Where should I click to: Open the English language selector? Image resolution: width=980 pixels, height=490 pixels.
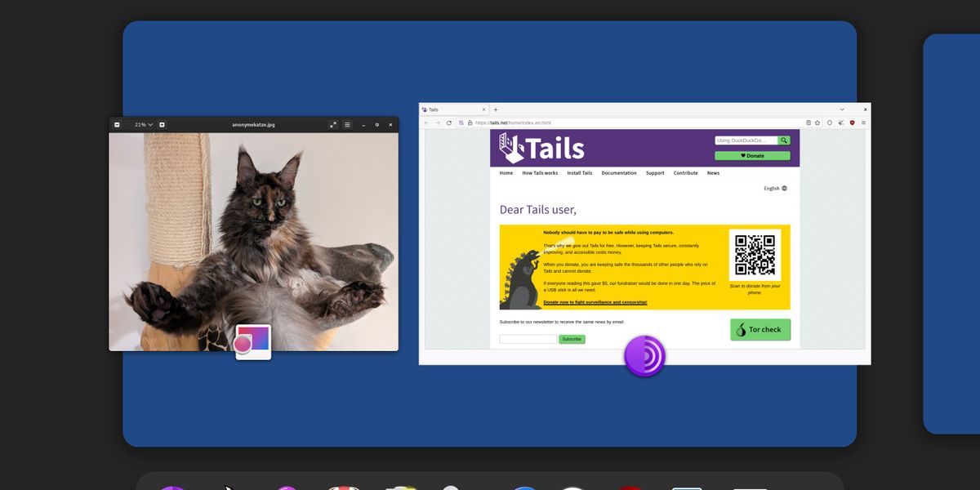click(774, 188)
